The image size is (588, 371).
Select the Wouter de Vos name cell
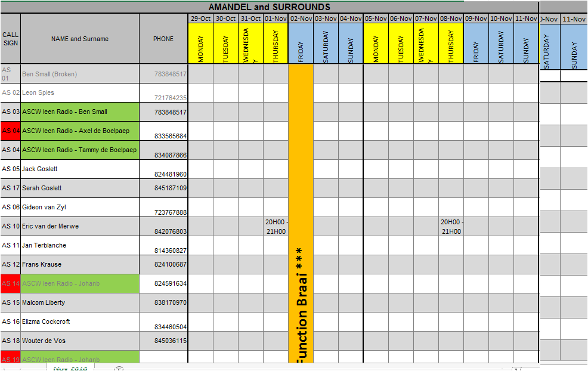tap(80, 341)
